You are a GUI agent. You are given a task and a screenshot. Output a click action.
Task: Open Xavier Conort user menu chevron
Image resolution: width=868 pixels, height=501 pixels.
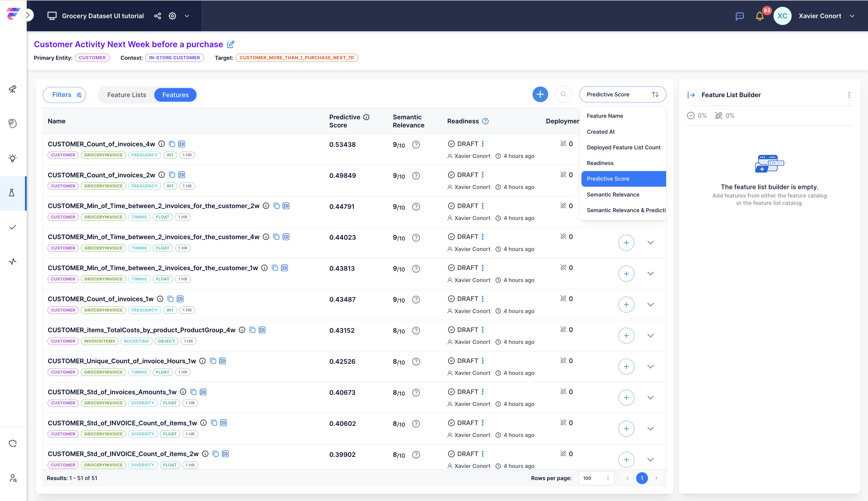[x=852, y=16]
